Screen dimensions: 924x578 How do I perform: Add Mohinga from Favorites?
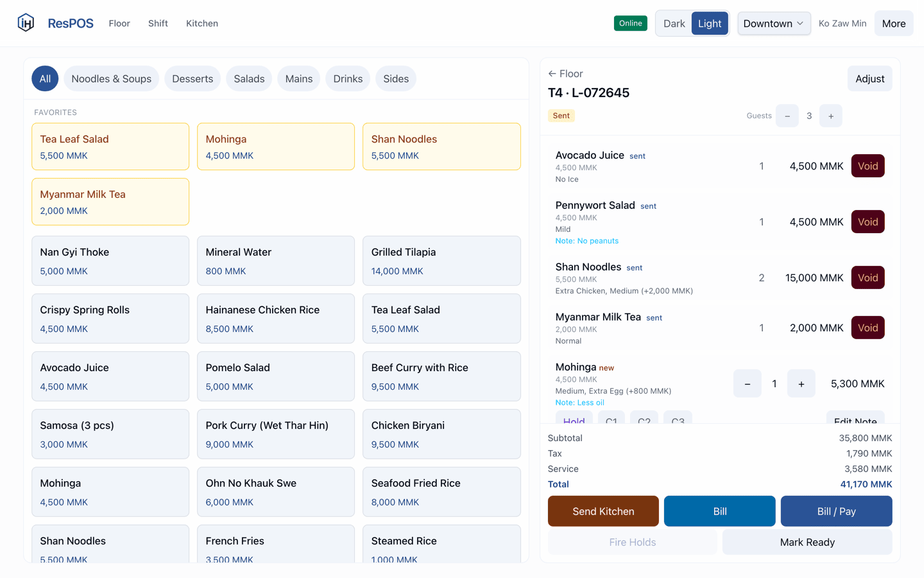click(x=276, y=146)
